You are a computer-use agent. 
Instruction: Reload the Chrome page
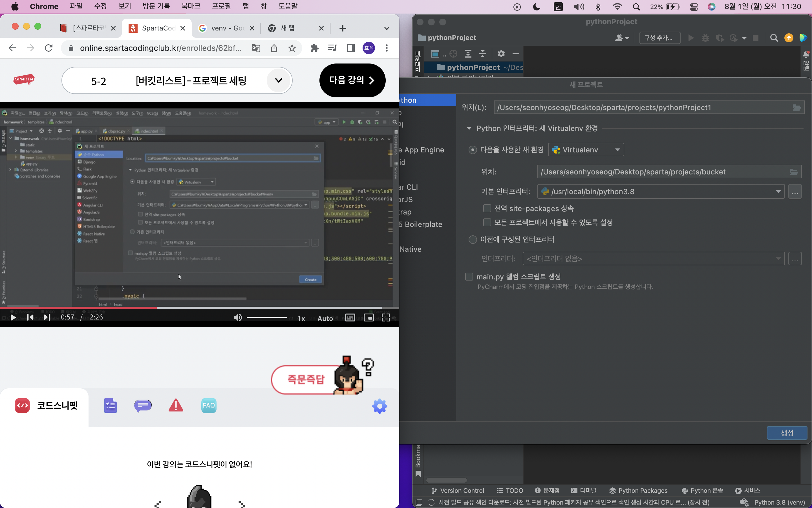tap(49, 48)
